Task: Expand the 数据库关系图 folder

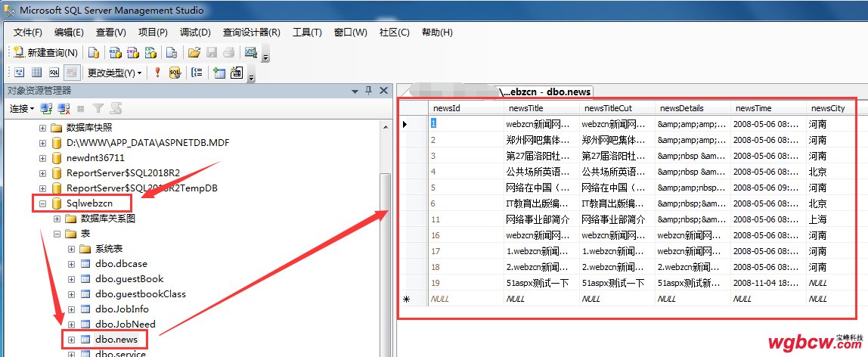Action: [57, 219]
